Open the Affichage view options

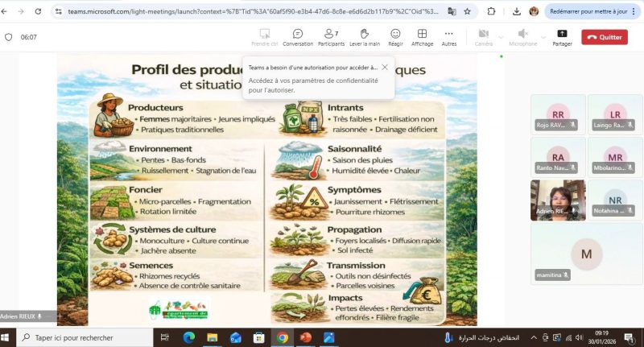coord(422,37)
